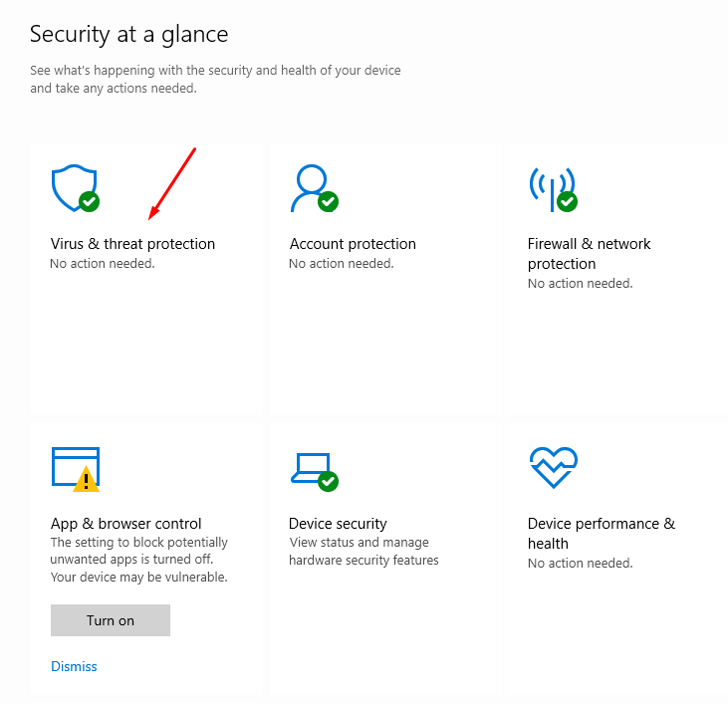Viewport: 728px width, 704px height.
Task: Open the Device security title
Action: point(338,524)
